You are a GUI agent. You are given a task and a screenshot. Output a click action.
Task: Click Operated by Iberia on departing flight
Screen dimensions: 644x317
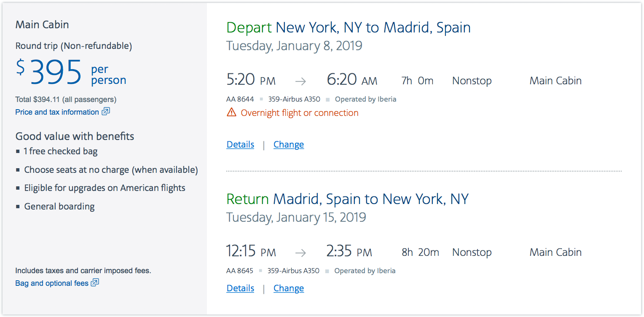(x=365, y=99)
